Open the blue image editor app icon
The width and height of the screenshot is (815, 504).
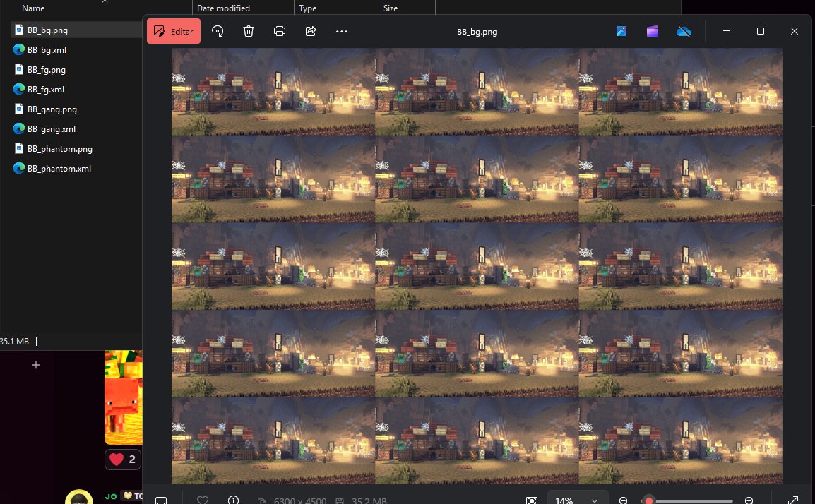tap(621, 31)
